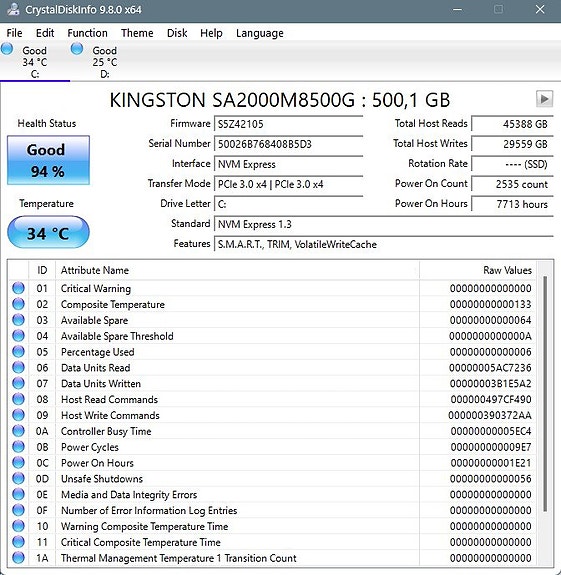Click the attribute list vertical scrollbar
The width and height of the screenshot is (561, 575).
(x=545, y=393)
